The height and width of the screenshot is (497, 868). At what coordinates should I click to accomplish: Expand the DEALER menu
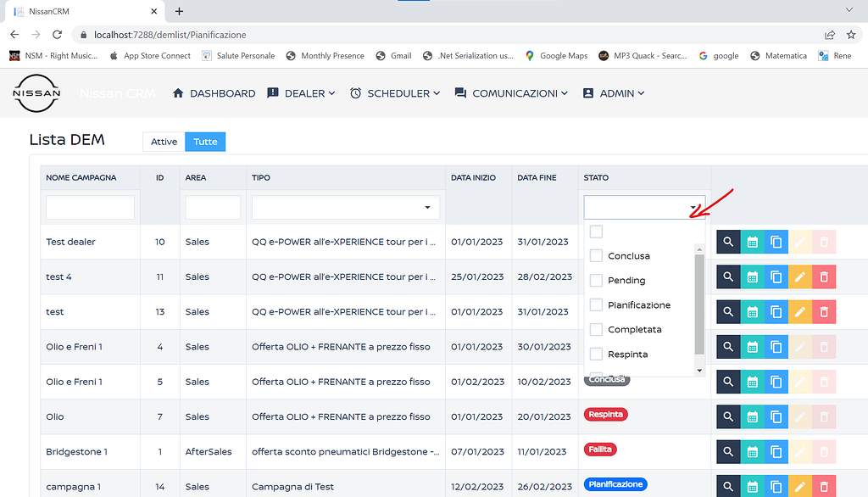click(x=301, y=93)
